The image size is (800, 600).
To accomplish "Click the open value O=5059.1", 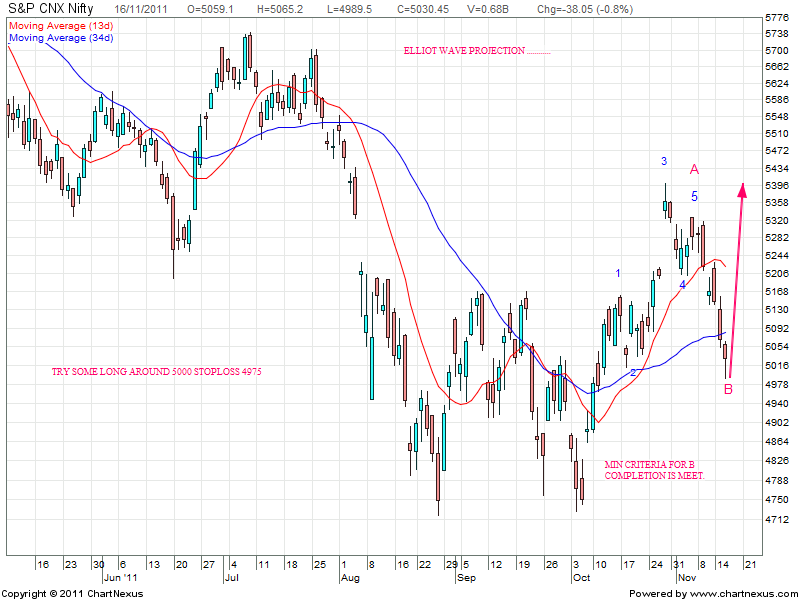I will [210, 9].
